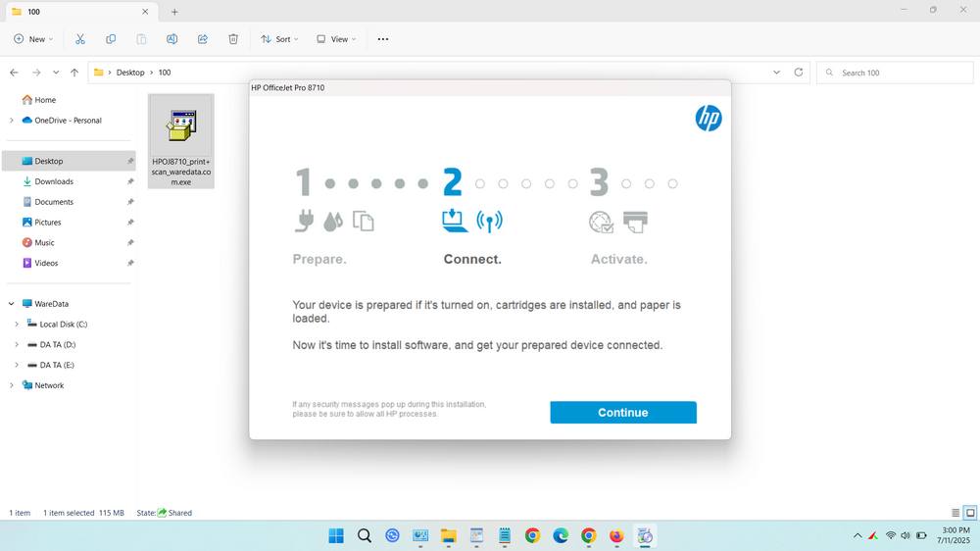Open Search from the taskbar

click(365, 536)
